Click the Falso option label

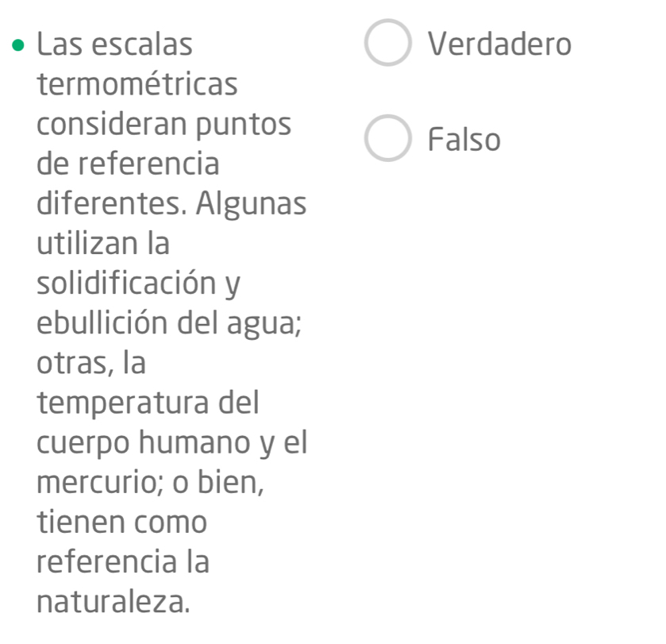click(x=464, y=140)
